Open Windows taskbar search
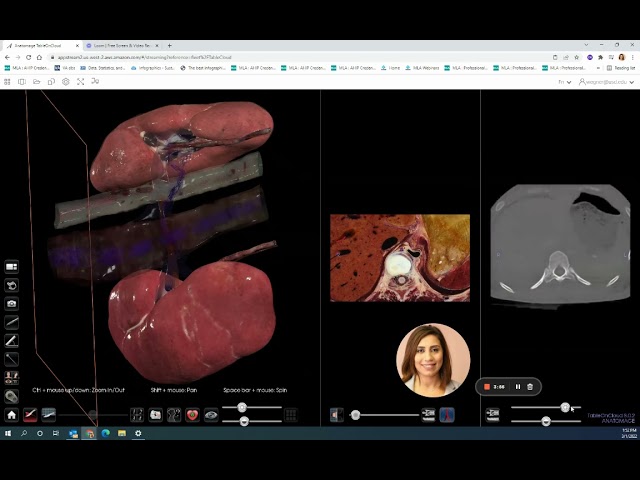 [x=24, y=433]
